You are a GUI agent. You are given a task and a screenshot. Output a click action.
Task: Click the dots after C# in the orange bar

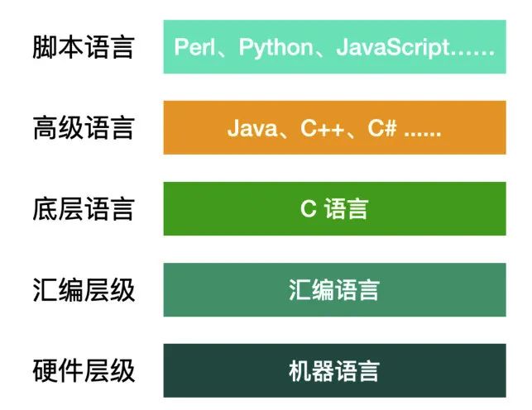coord(422,129)
